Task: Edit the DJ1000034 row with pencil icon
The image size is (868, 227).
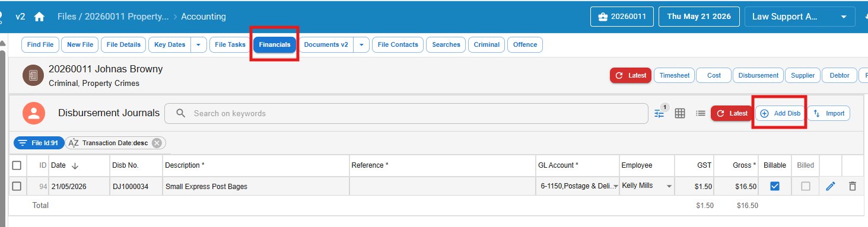Action: click(831, 186)
